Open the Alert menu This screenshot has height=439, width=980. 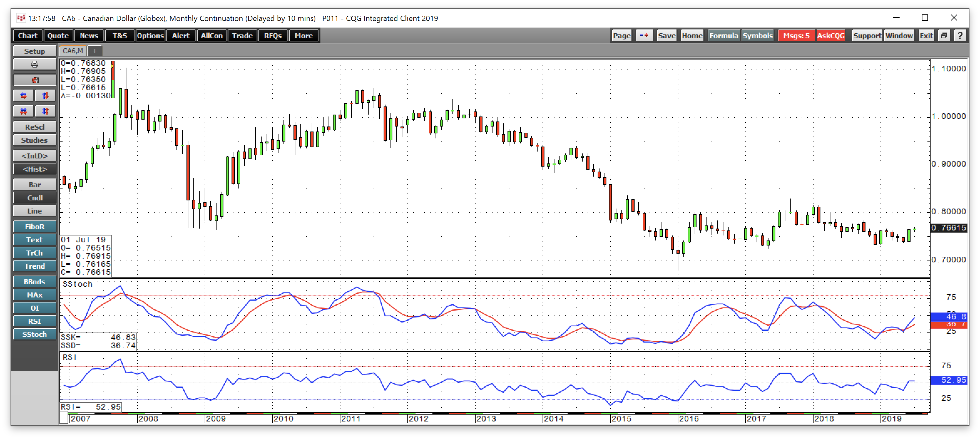pyautogui.click(x=181, y=35)
